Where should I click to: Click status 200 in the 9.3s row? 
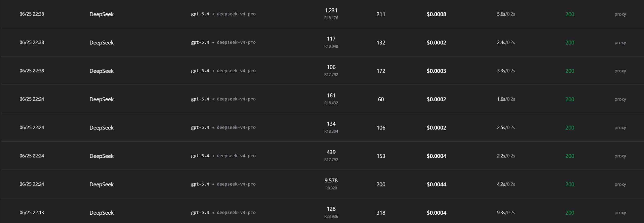click(x=570, y=213)
